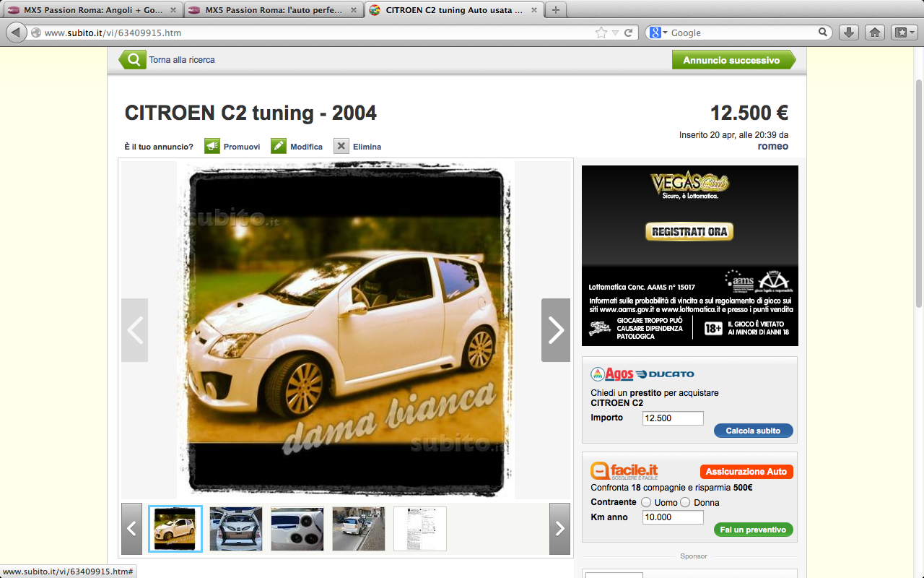Select the document scan thumbnail
Screen dimensions: 924x578
coord(420,529)
